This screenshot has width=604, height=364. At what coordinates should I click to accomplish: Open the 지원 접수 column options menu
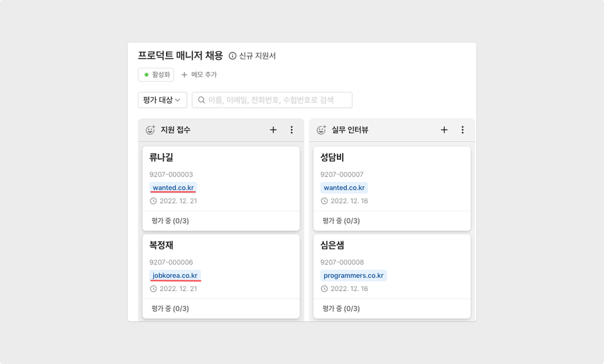292,130
